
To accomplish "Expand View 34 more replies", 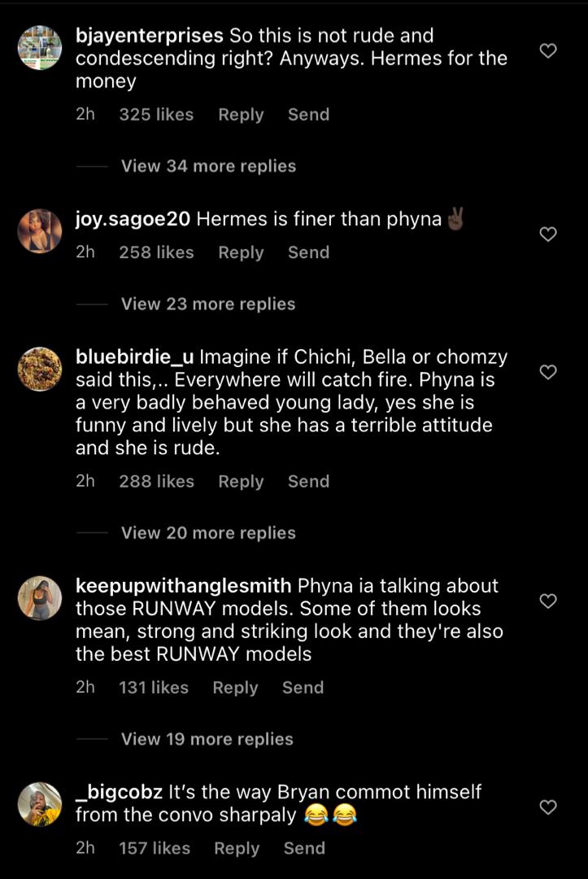I will point(208,166).
